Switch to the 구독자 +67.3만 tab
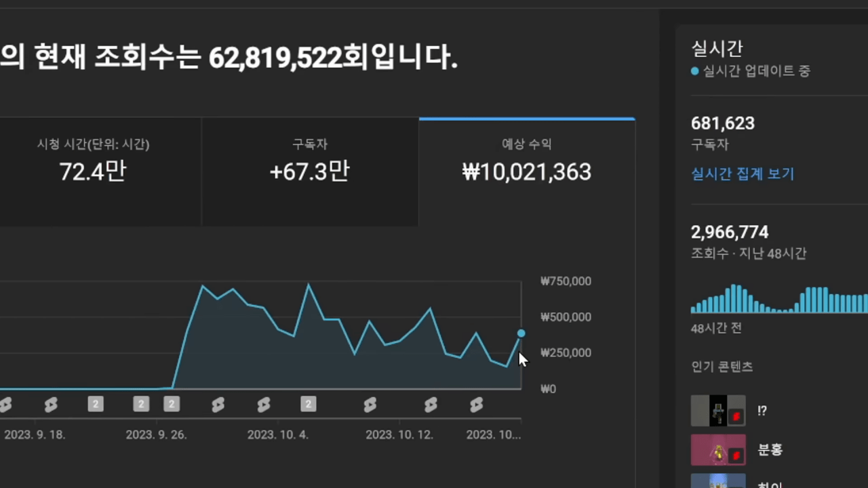This screenshot has height=488, width=868. pos(310,172)
